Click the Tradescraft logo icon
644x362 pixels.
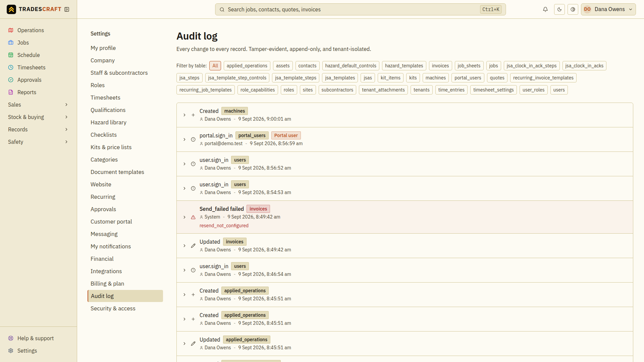tap(11, 9)
